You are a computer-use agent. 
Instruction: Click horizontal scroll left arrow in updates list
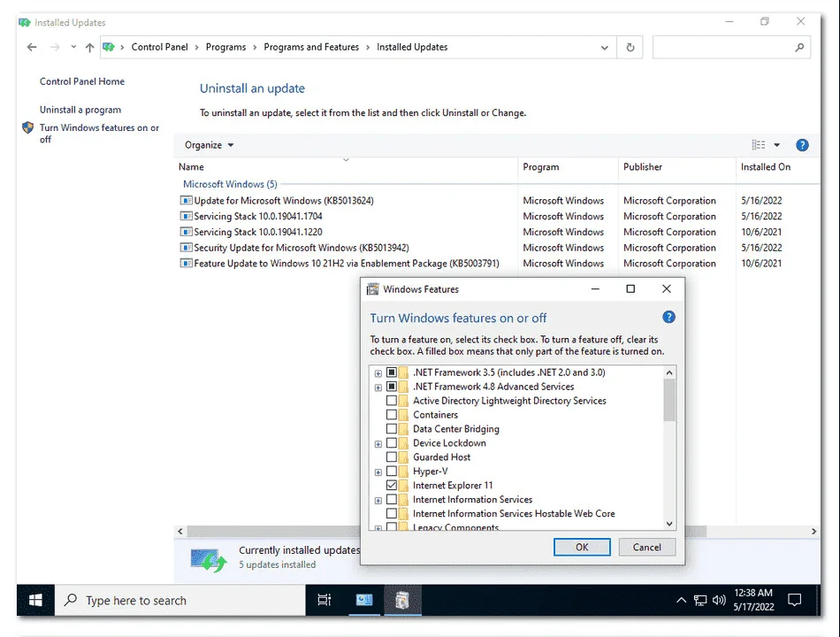[180, 531]
